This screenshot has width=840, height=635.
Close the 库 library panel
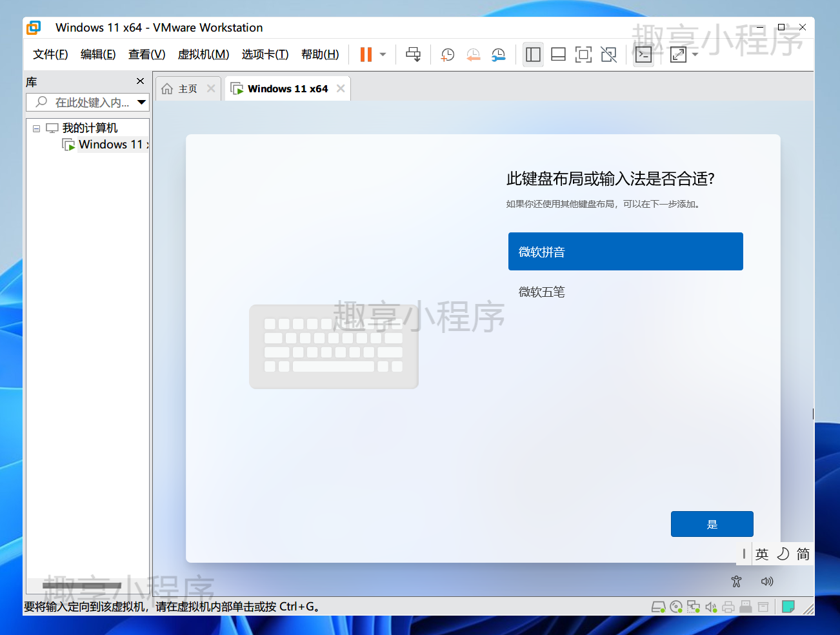coord(140,81)
